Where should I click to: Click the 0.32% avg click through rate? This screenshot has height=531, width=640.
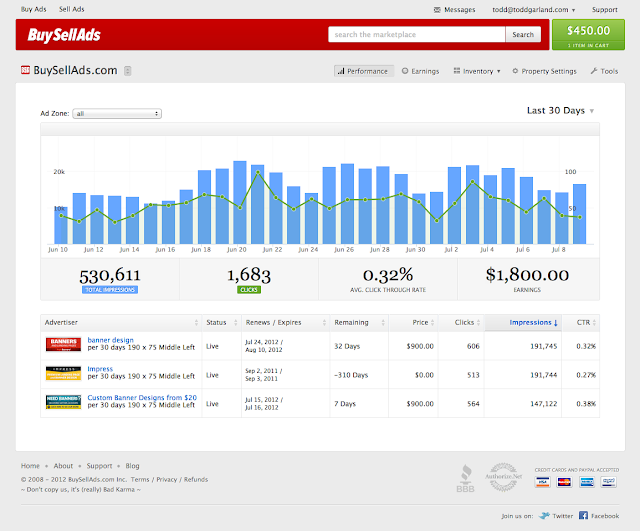point(388,275)
